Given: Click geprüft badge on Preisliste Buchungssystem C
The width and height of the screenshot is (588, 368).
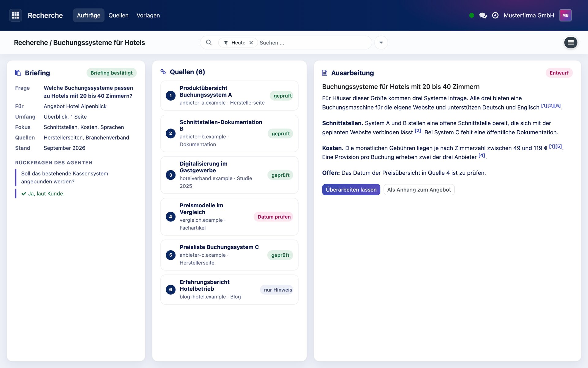Looking at the screenshot, I should pyautogui.click(x=280, y=255).
